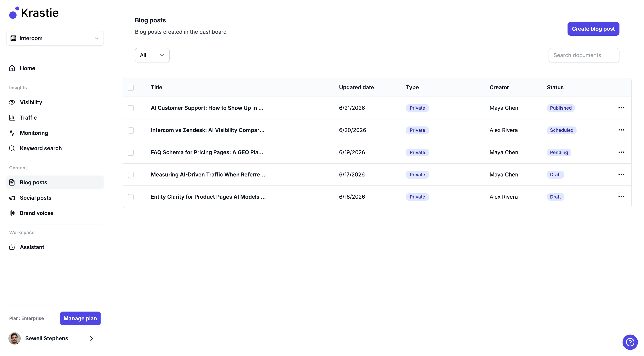Check the Intercom vs Zendesk post checkbox
Screen dimensions: 644x356
pos(131,130)
